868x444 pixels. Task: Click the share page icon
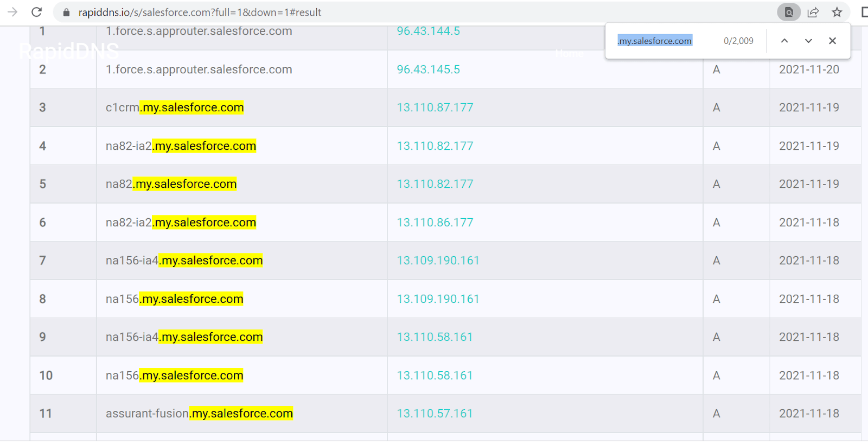813,12
